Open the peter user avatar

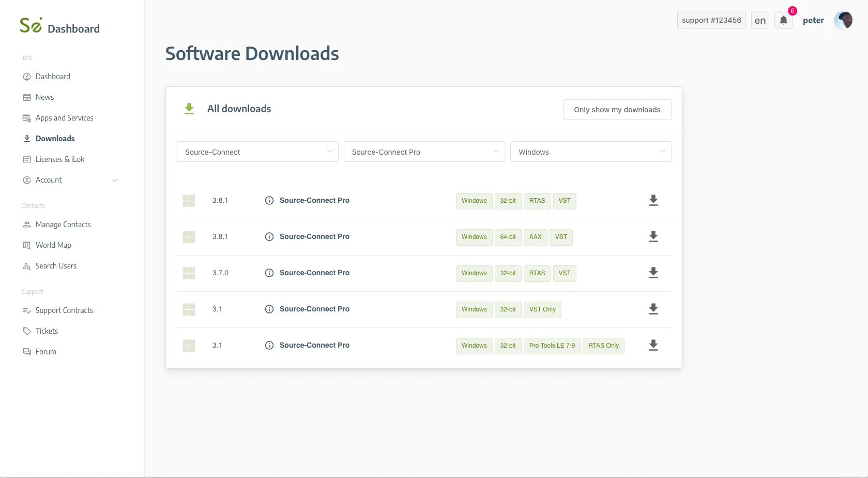click(843, 21)
